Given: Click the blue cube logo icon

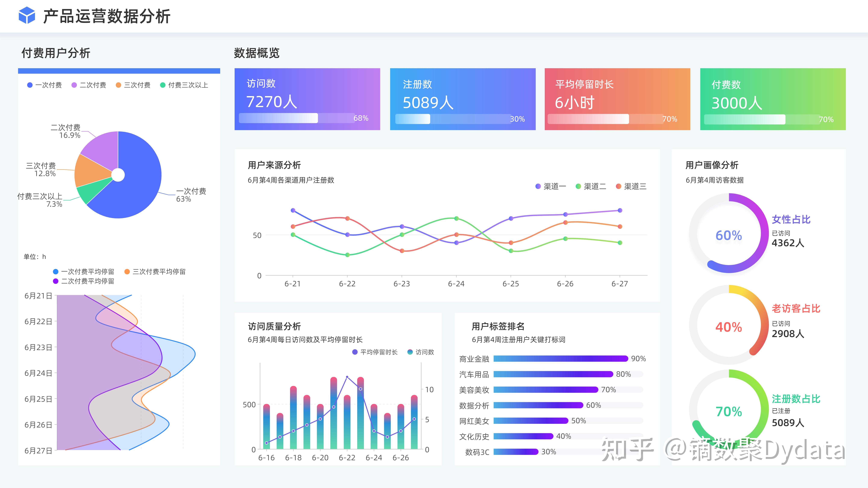Looking at the screenshot, I should click(27, 16).
